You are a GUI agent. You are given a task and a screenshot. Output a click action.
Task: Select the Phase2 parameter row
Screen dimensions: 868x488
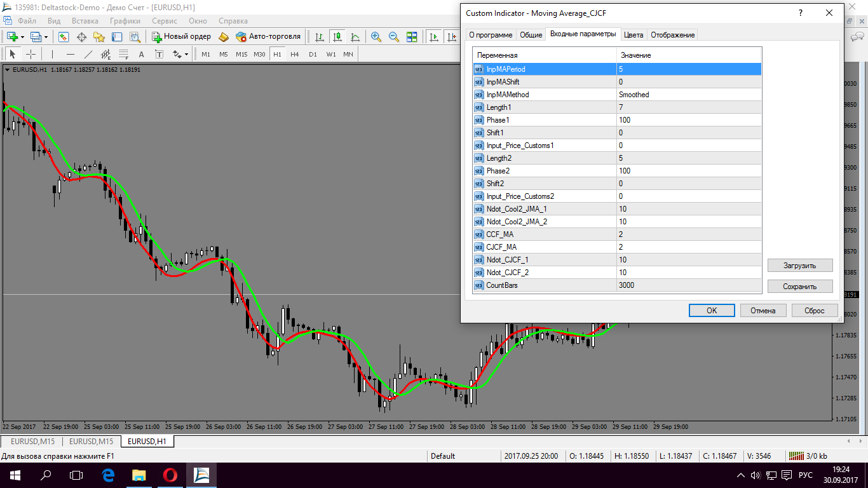coord(617,171)
